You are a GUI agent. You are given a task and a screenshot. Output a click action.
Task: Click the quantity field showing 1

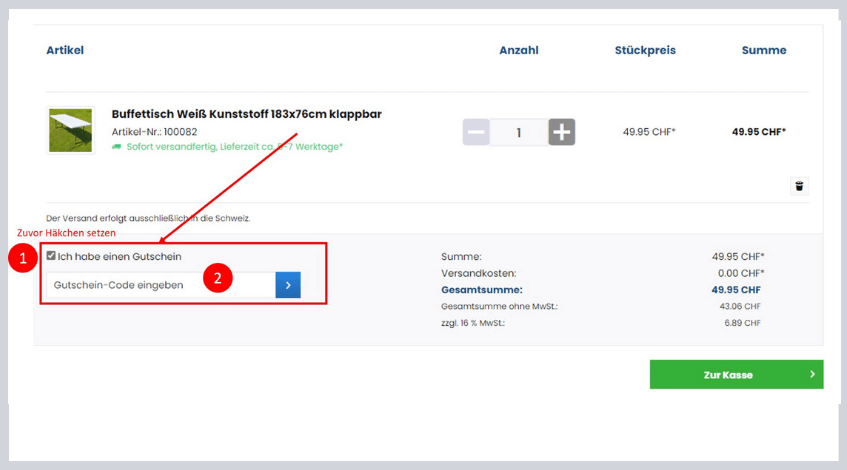point(519,132)
